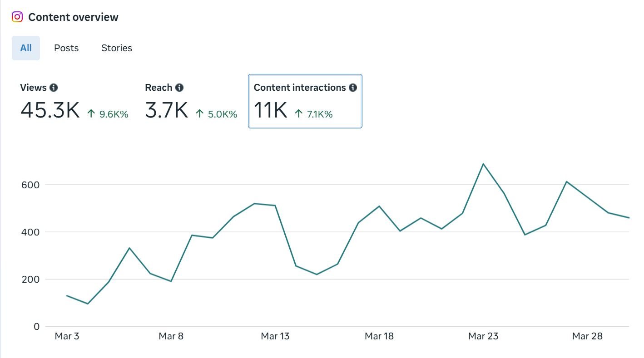Switch to the Posts tab
Screen dimensions: 644x358
(x=66, y=48)
